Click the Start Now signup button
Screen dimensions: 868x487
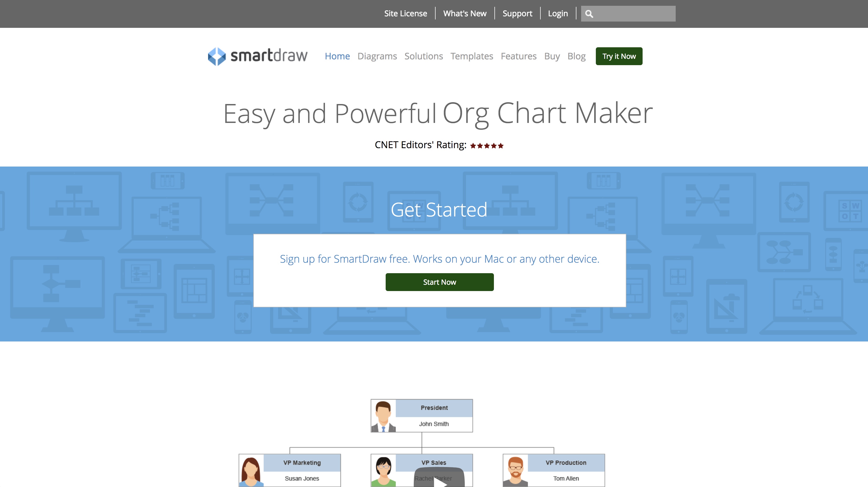pos(439,282)
